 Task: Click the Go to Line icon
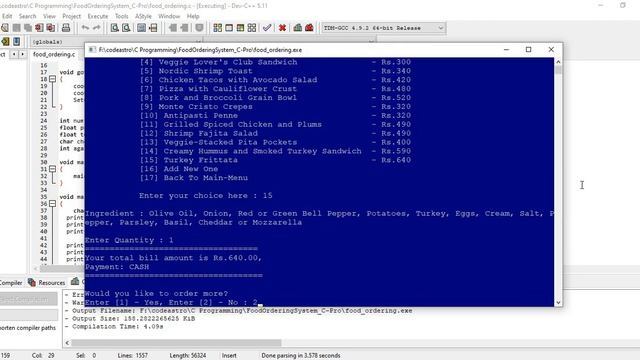point(153,28)
